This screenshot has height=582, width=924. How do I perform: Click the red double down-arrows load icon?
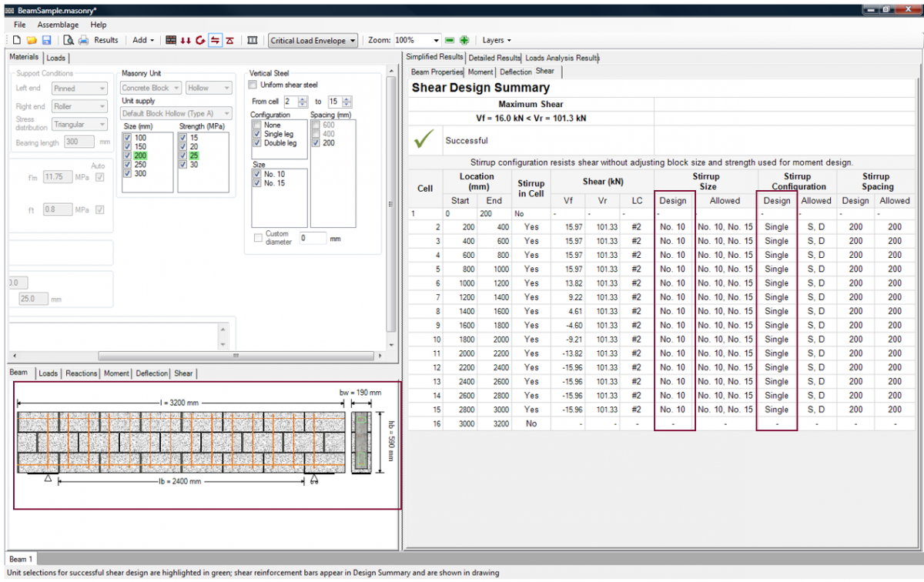coord(186,40)
